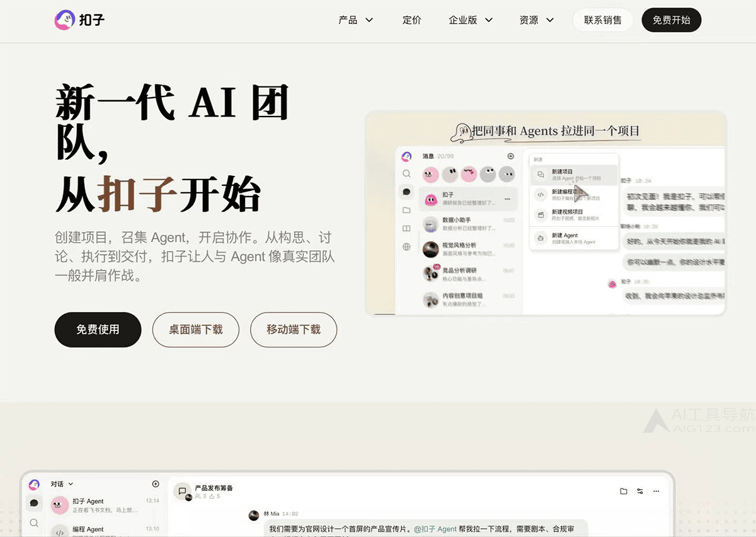Click the clapperboard icon beside 新建视频项目
This screenshot has width=756, height=537.
tap(541, 215)
